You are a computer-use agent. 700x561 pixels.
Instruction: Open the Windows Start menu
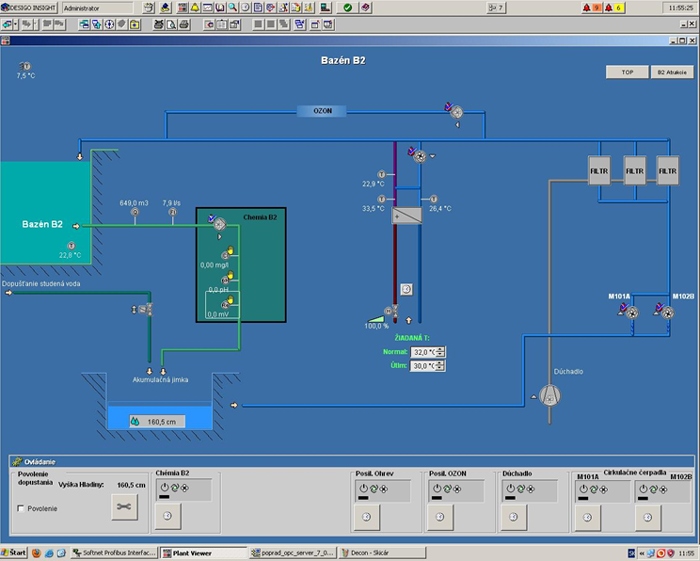(14, 553)
